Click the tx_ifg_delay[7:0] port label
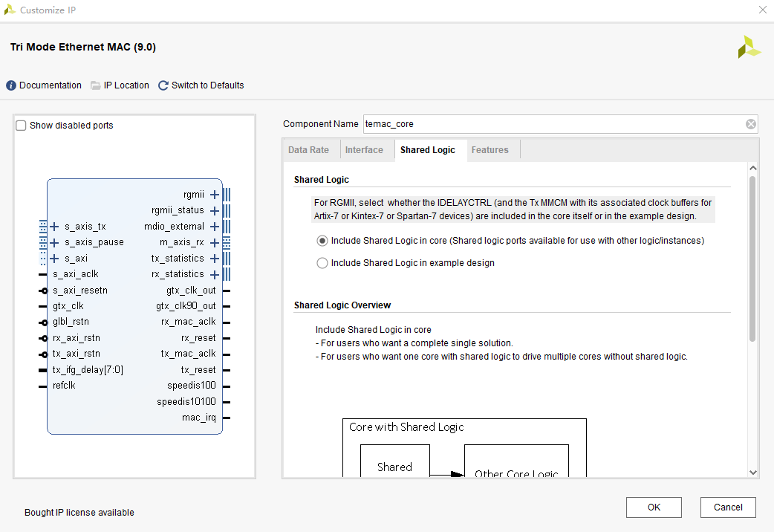This screenshot has width=774, height=532. [88, 370]
